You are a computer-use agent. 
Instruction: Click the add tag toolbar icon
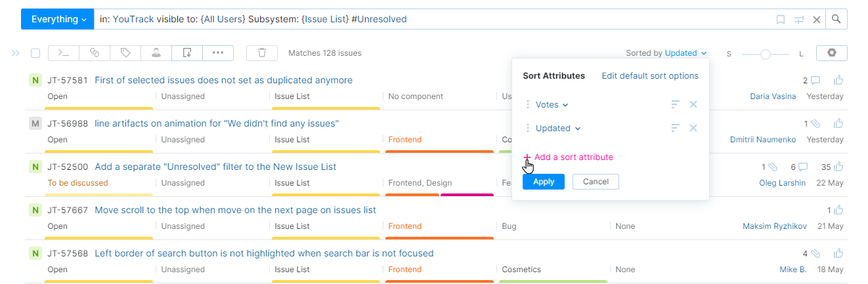[x=125, y=53]
